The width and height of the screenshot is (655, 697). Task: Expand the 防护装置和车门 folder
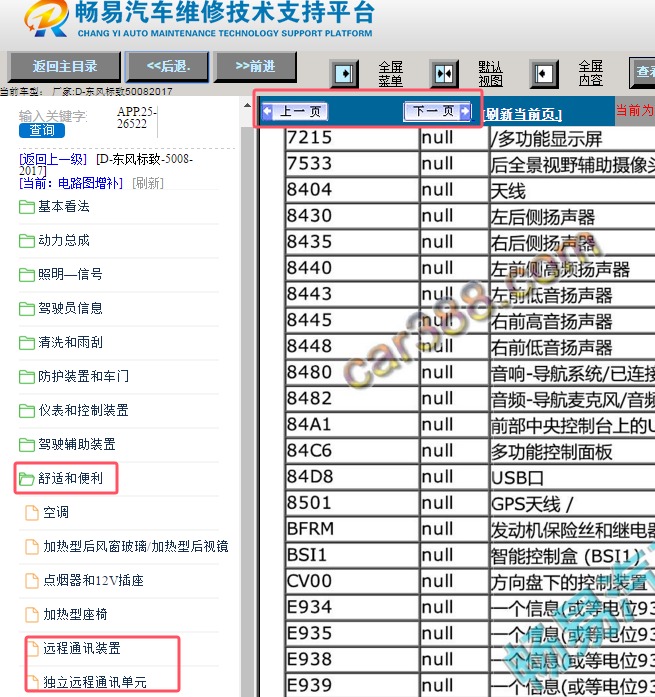pos(74,377)
